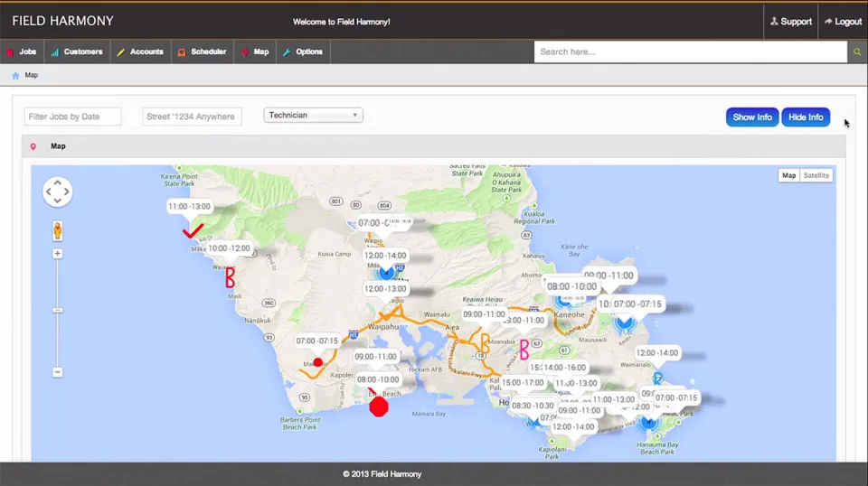Click the blue R marker near Waimanalo
Screen dimensions: 868x486
click(x=657, y=379)
